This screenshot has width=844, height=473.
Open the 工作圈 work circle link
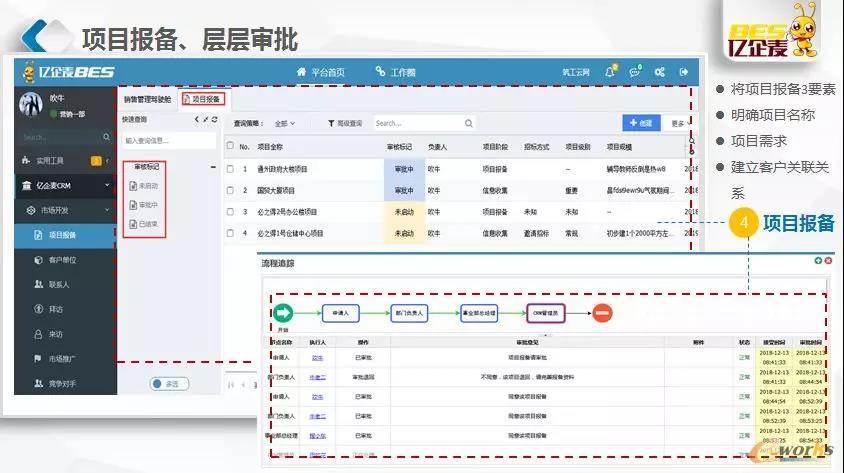coord(396,72)
